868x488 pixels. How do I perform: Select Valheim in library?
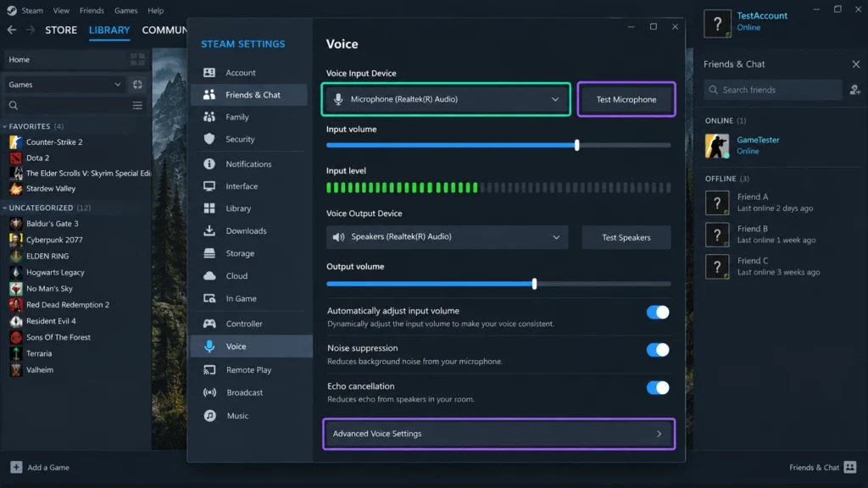(x=40, y=369)
